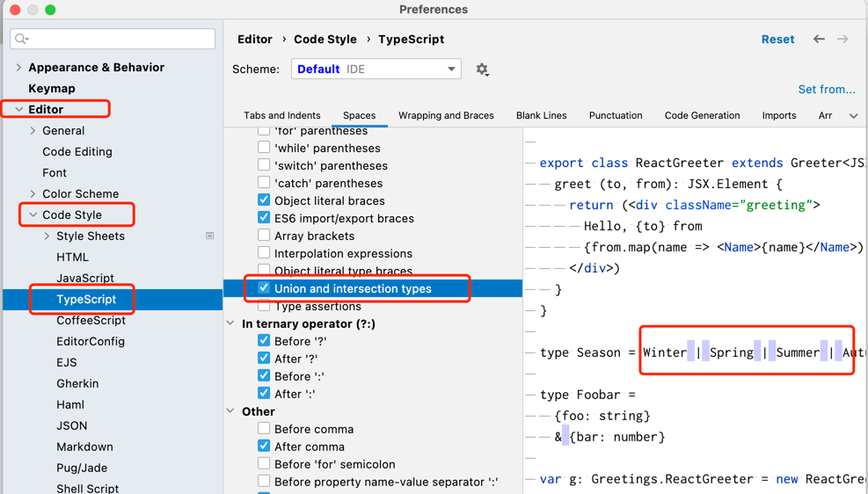Click the Style Sheets scheme indicator icon
Viewport: 868px width, 494px height.
click(x=210, y=236)
